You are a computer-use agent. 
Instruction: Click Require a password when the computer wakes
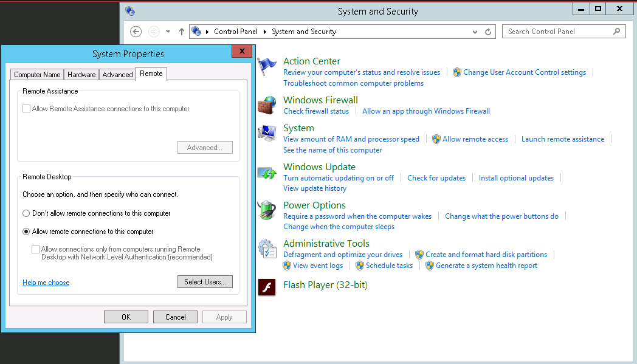pos(357,216)
